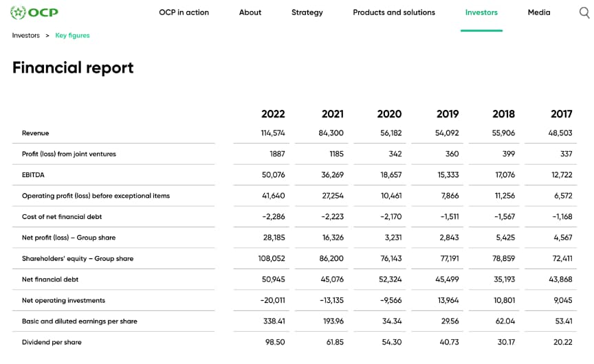Open the Strategy navigation item
The height and width of the screenshot is (364, 594).
(307, 12)
